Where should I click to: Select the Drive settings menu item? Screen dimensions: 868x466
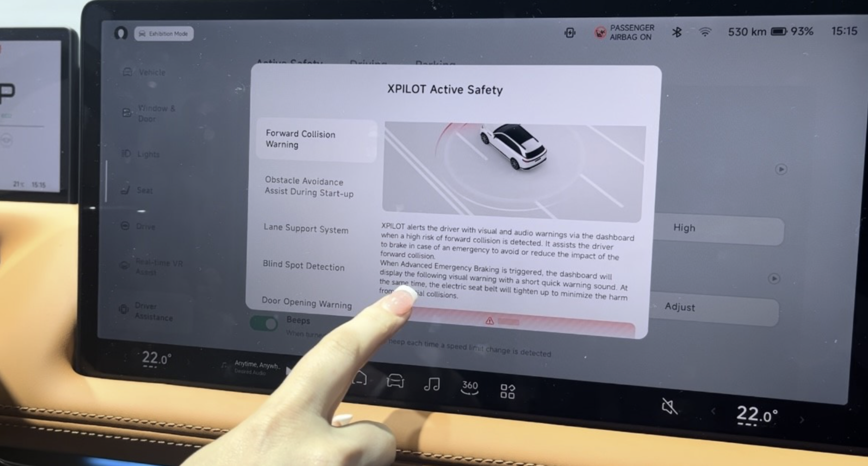[145, 226]
